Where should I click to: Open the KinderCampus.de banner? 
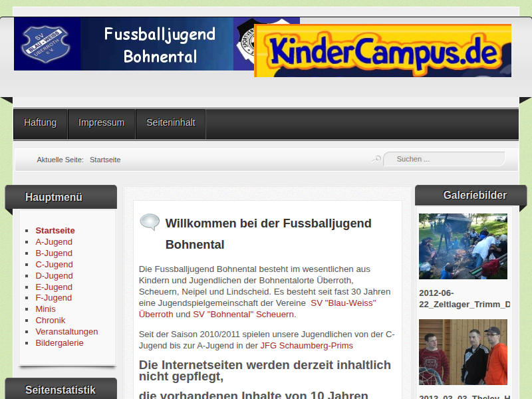[x=382, y=51]
